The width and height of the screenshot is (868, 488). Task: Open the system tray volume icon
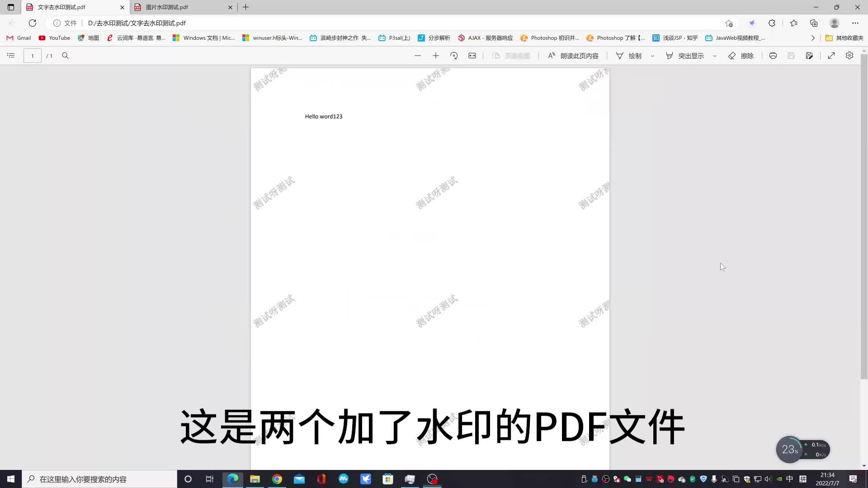click(x=768, y=479)
